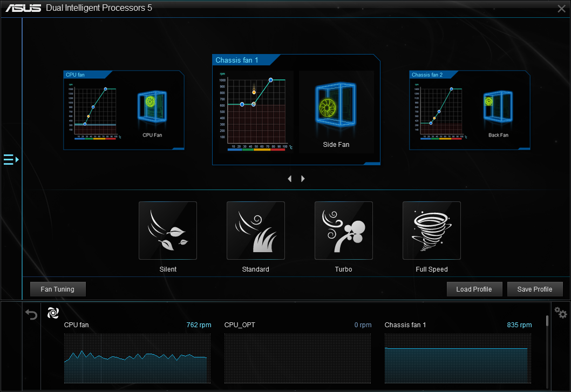Click leftmost blue curve point on Chassis fan 1

pos(242,105)
